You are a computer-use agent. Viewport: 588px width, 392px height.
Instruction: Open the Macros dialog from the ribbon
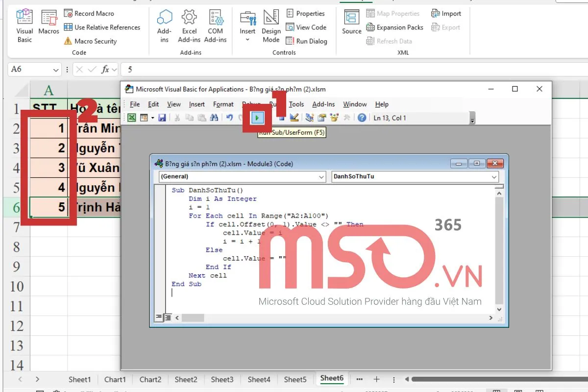[x=49, y=23]
